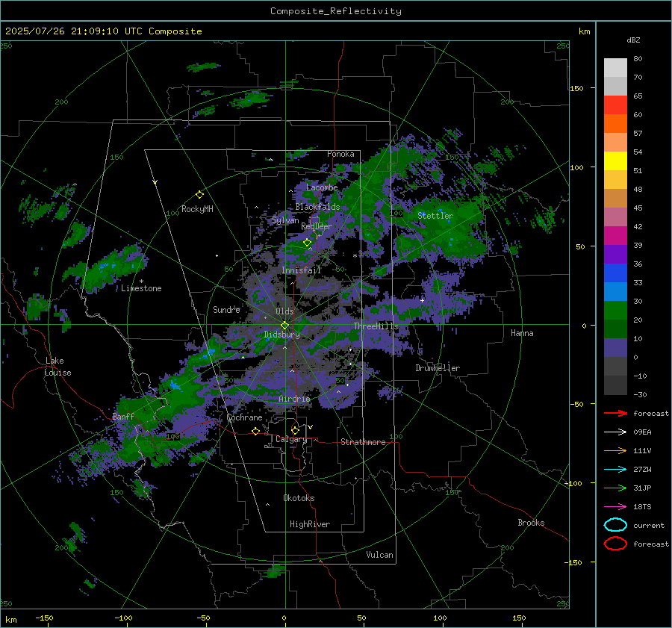Select the magenta swatch above 39 dBZ
This screenshot has height=628, width=672.
coord(615,235)
